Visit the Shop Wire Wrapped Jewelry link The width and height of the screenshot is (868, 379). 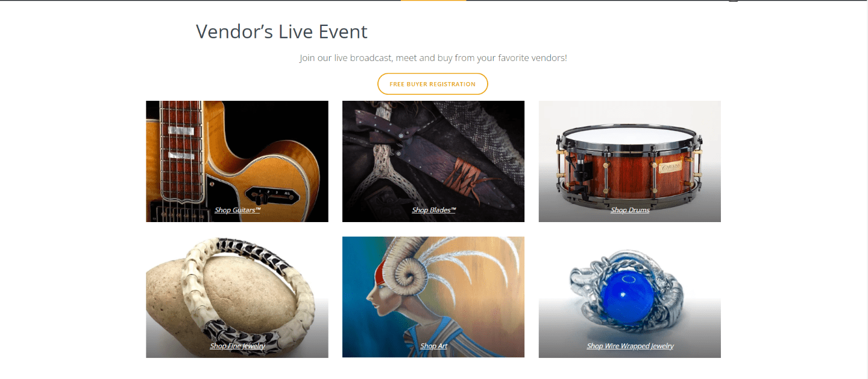(x=630, y=346)
